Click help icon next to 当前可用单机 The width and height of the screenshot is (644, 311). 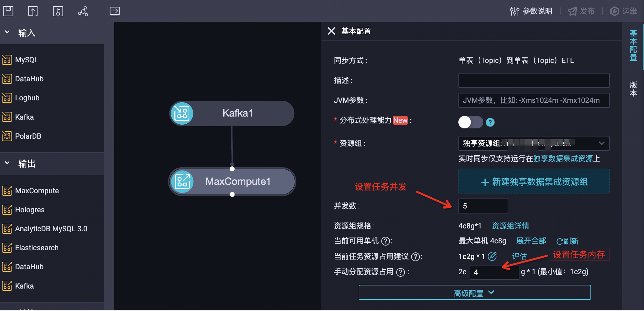[386, 241]
